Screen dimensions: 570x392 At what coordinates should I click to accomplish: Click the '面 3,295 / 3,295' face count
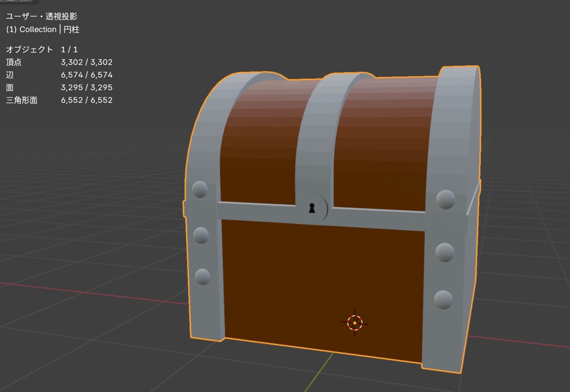(x=59, y=87)
